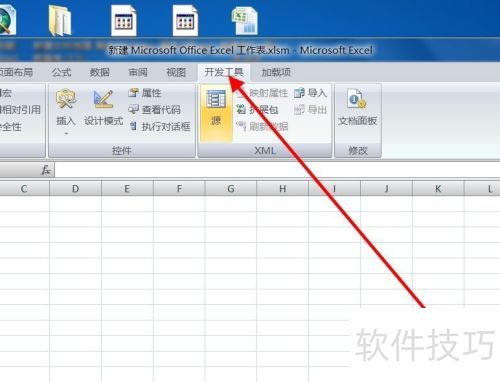Open the XML Source (源) pane

point(216,113)
